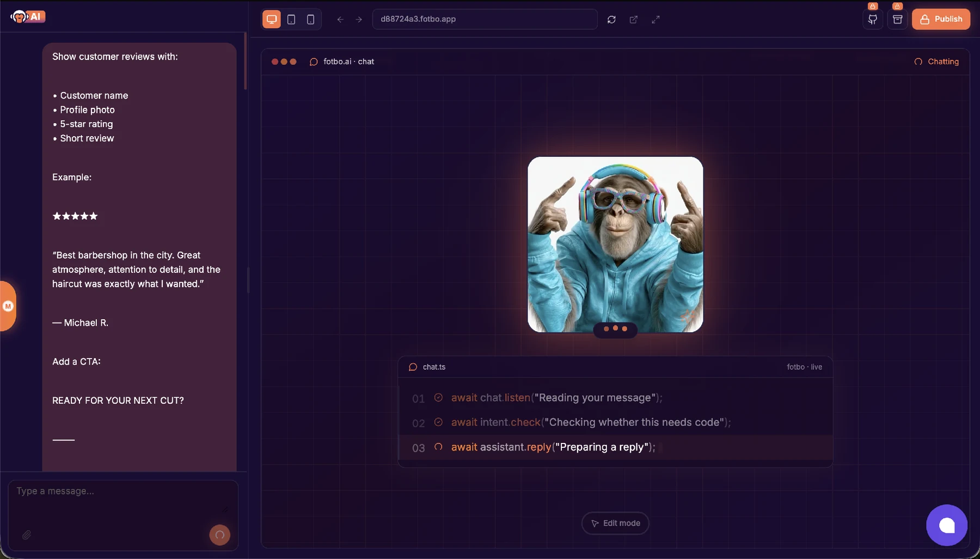Image resolution: width=980 pixels, height=559 pixels.
Task: Refresh the preview page
Action: (611, 19)
